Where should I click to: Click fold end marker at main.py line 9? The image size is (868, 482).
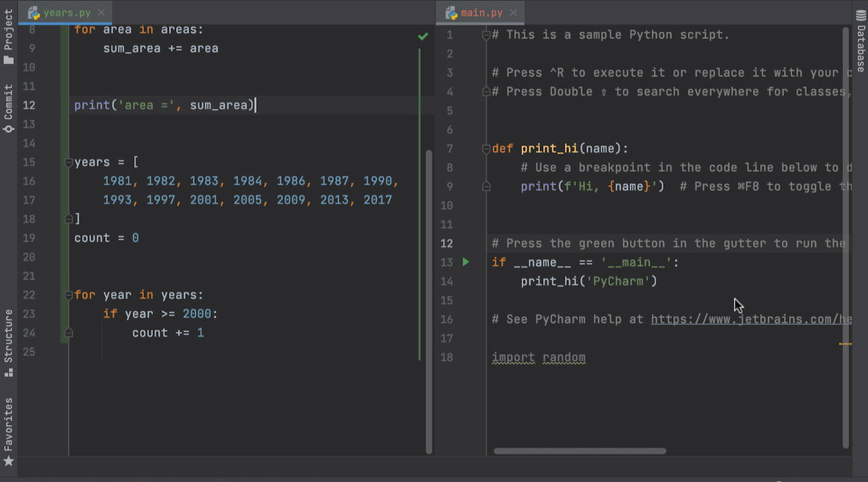click(x=486, y=186)
